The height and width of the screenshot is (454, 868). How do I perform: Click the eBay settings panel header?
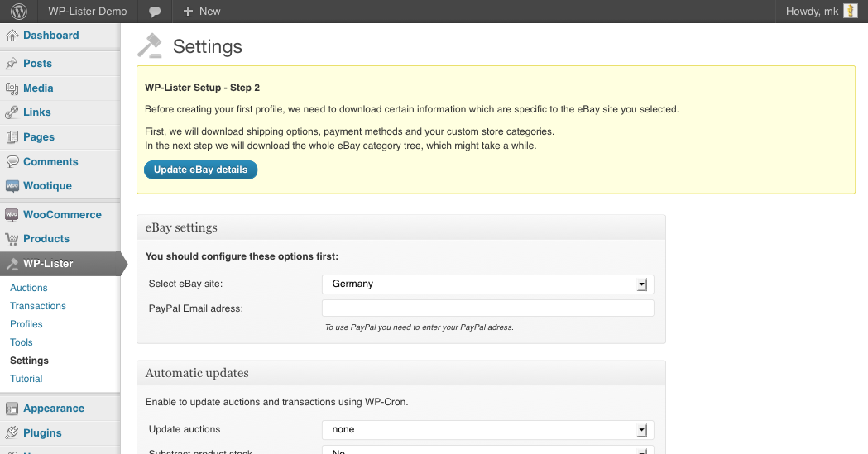(x=401, y=227)
